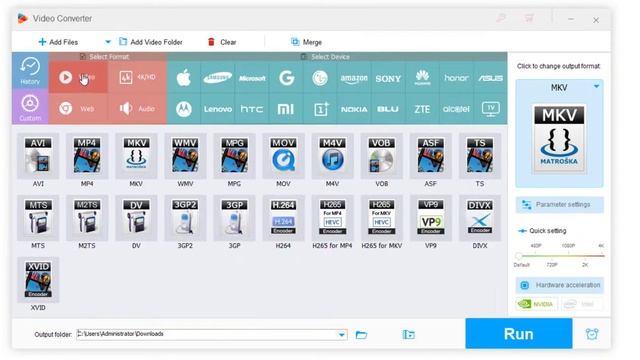The height and width of the screenshot is (360, 640).
Task: Click Add Video Folder
Action: 151,42
